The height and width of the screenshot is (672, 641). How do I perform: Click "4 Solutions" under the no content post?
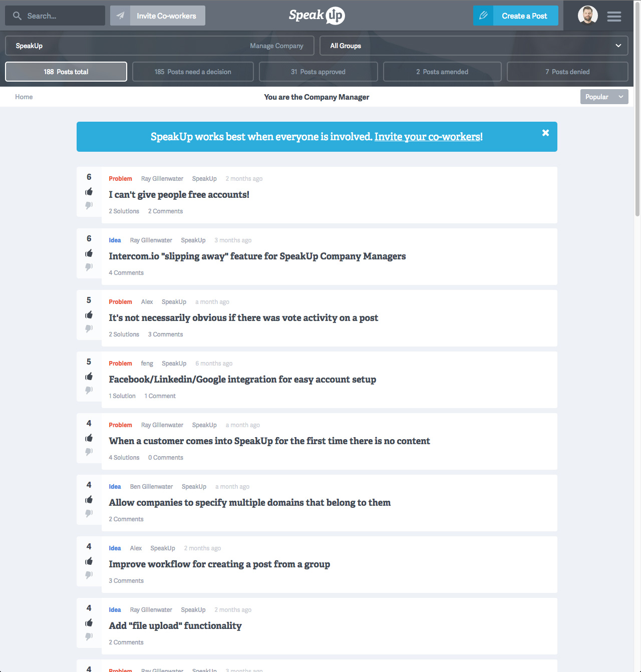point(124,457)
